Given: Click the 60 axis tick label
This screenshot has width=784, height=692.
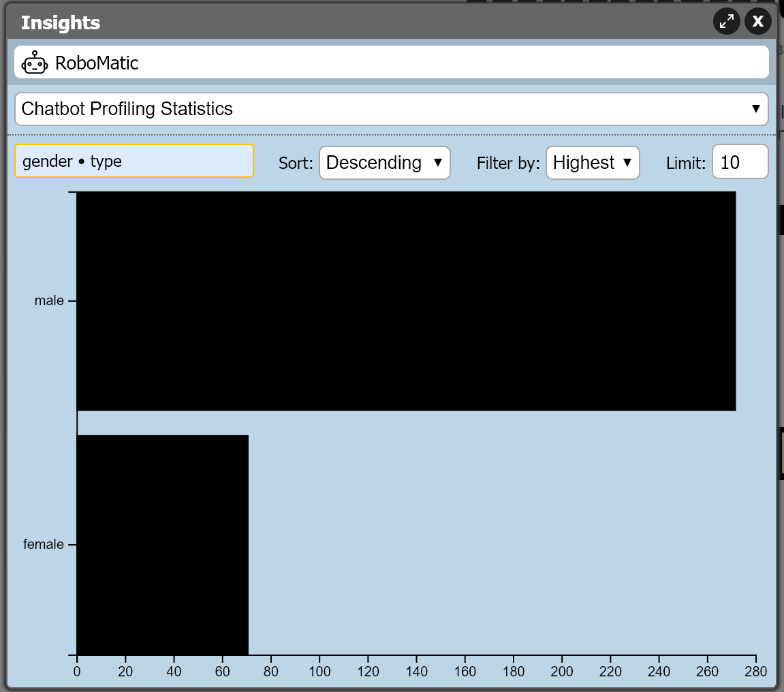Looking at the screenshot, I should pyautogui.click(x=223, y=672).
